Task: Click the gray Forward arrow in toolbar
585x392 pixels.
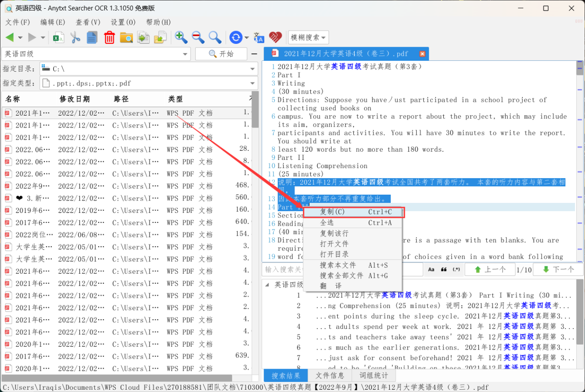Action: coord(32,37)
